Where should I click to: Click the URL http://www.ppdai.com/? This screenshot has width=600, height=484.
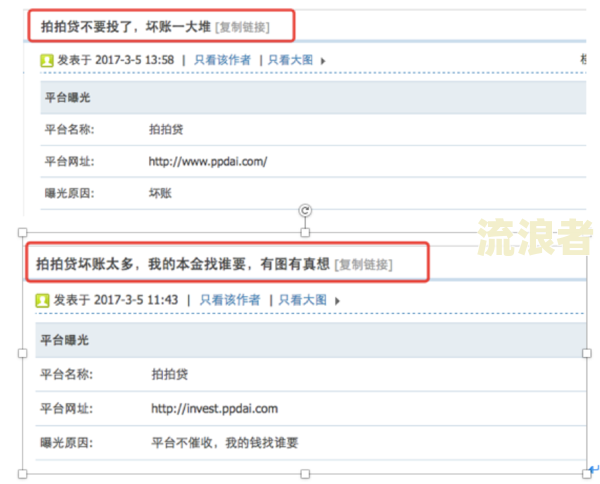tap(208, 161)
